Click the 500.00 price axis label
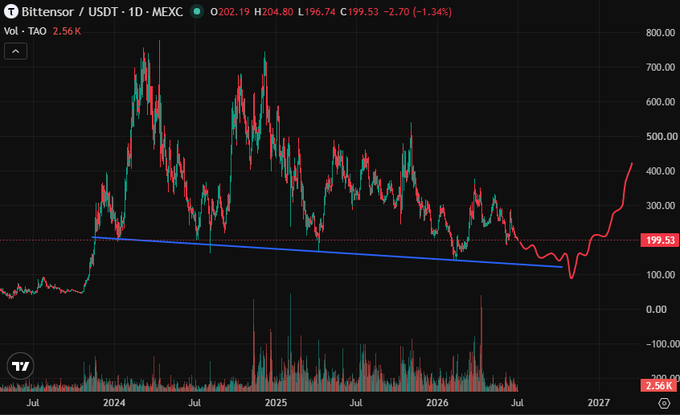Viewport: 680px width, 415px height. [661, 137]
